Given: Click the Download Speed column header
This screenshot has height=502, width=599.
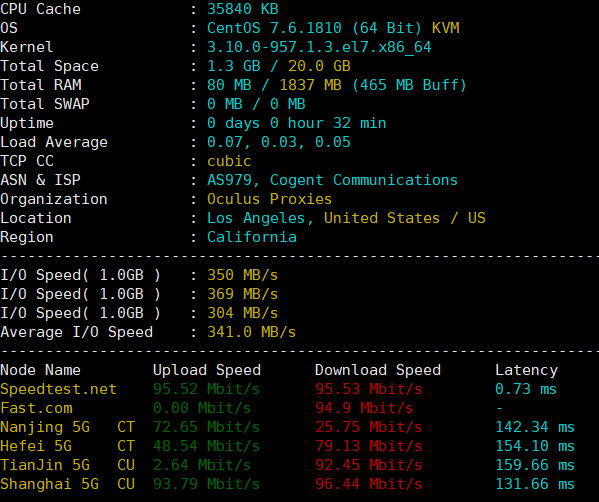Looking at the screenshot, I should coord(378,370).
